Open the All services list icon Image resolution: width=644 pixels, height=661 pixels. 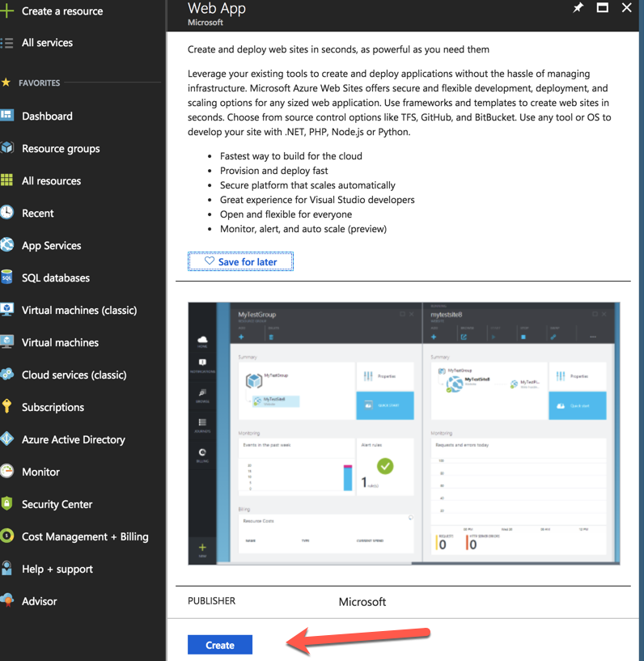[6, 43]
